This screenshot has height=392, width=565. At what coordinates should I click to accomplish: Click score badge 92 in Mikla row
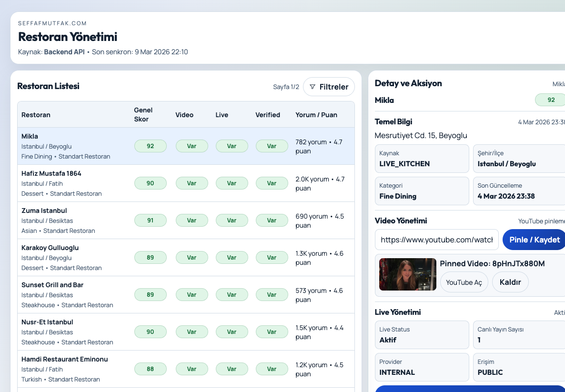[150, 146]
